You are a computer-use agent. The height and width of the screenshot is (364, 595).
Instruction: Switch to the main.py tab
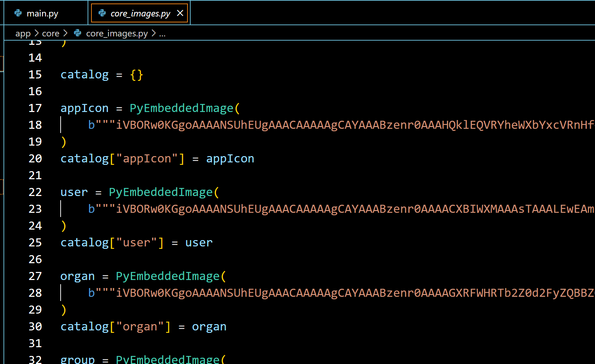42,13
